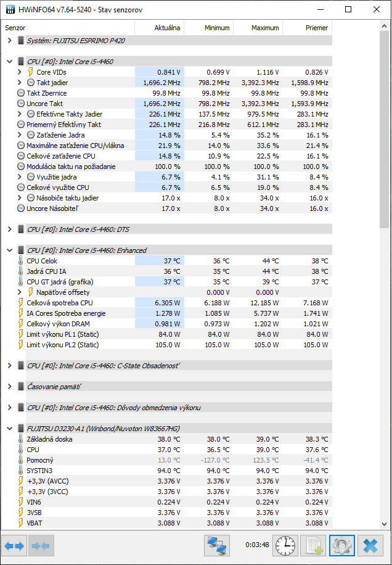Open the network remote monitoring icon
The width and height of the screenshot is (392, 565).
click(218, 546)
